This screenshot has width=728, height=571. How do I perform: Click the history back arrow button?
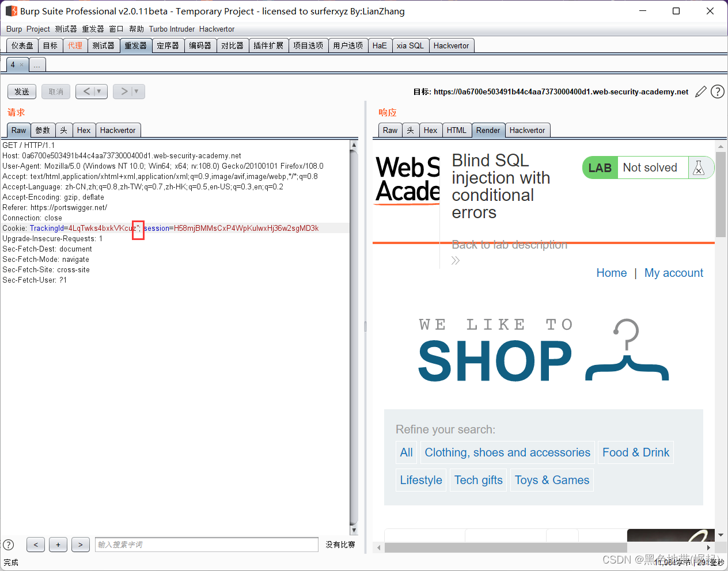pyautogui.click(x=86, y=92)
